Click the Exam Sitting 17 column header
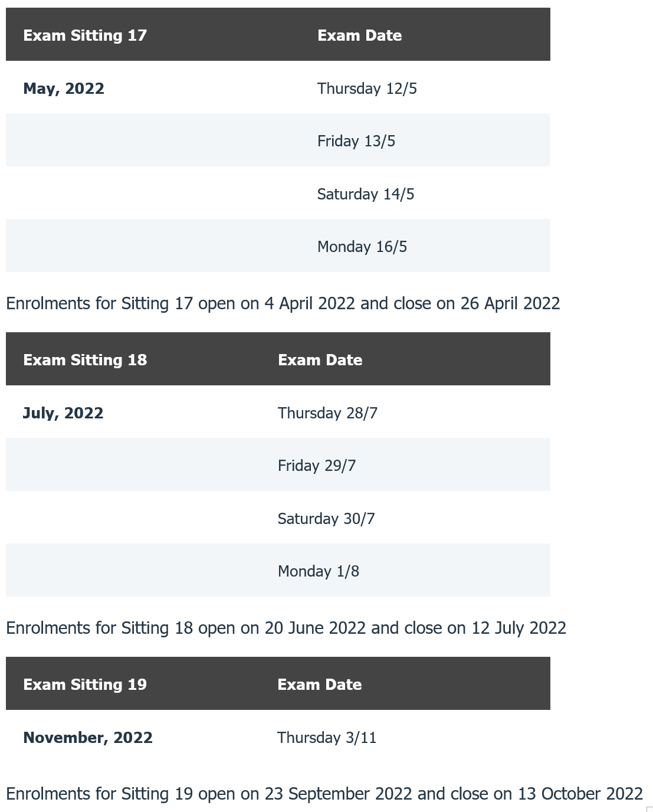653x812 pixels. click(85, 35)
